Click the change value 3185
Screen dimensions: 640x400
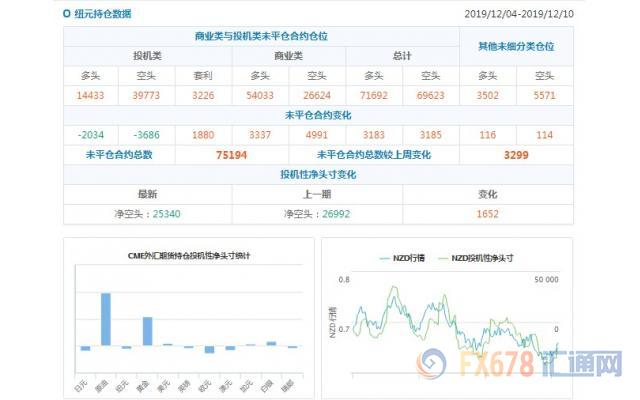click(x=431, y=135)
